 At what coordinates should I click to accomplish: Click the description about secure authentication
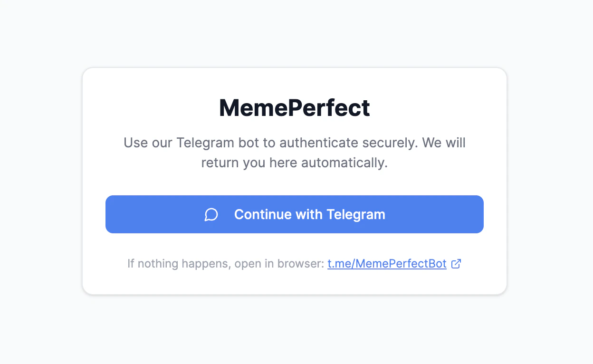[295, 152]
